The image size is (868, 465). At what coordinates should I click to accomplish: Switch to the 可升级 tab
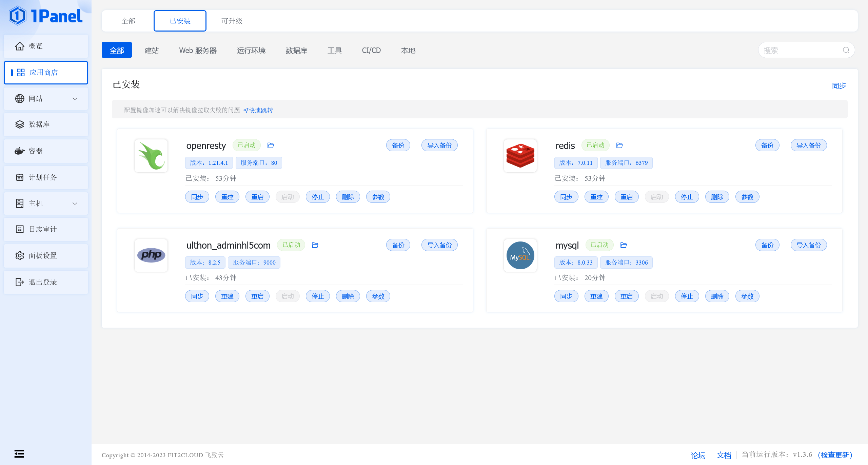click(232, 21)
